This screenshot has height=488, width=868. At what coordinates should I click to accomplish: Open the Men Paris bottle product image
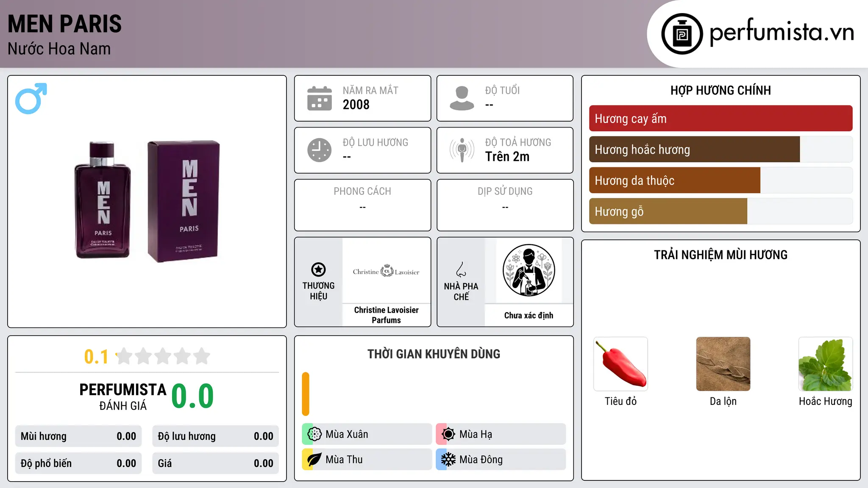pos(147,202)
